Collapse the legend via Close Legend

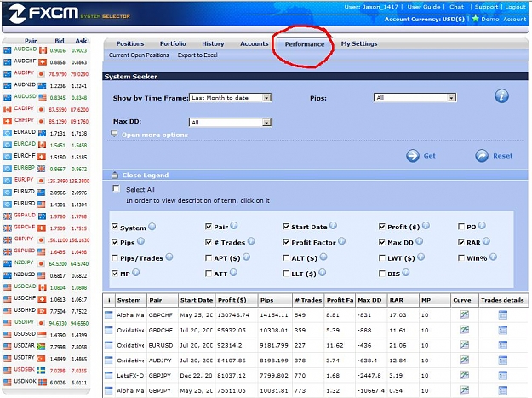[x=146, y=176]
